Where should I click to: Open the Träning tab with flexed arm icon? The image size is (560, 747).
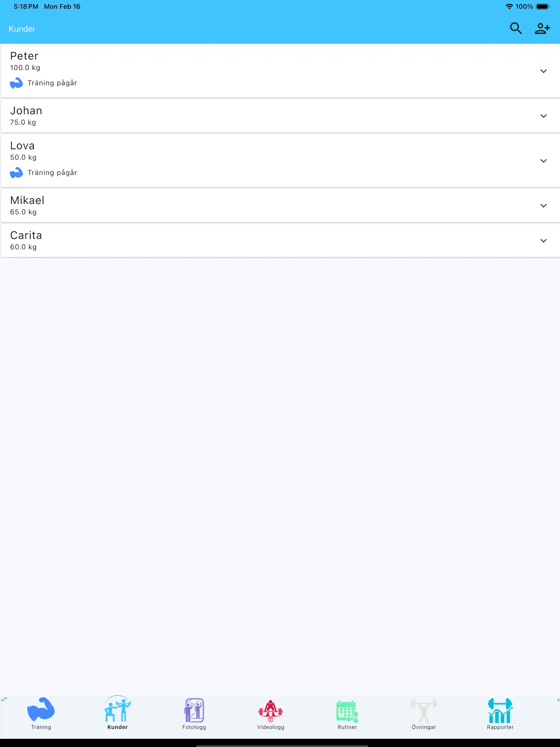(x=41, y=709)
